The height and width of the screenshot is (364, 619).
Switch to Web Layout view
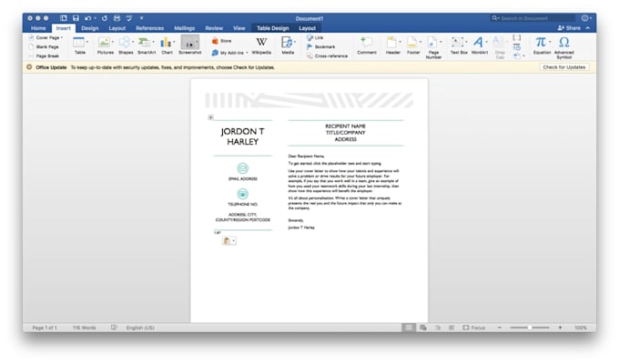[x=422, y=328]
